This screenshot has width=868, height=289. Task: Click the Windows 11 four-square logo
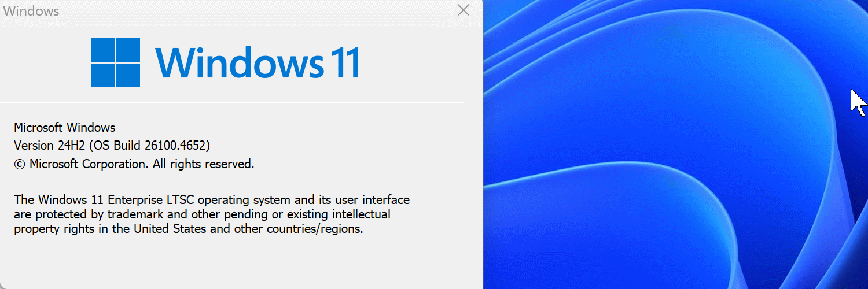[115, 62]
